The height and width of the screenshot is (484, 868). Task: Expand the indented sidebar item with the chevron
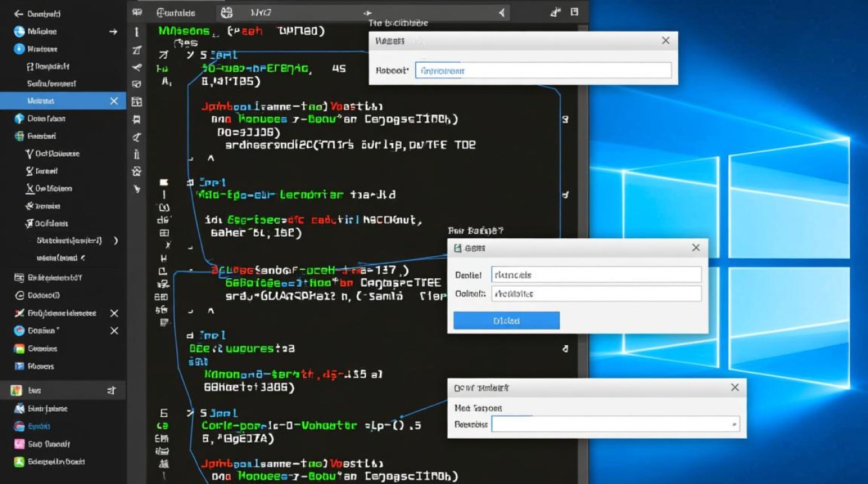116,241
